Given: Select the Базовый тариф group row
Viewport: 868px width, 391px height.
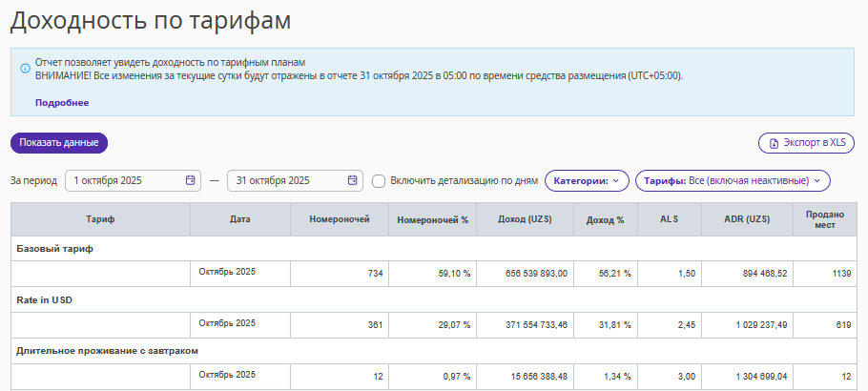Looking at the screenshot, I should [x=434, y=249].
